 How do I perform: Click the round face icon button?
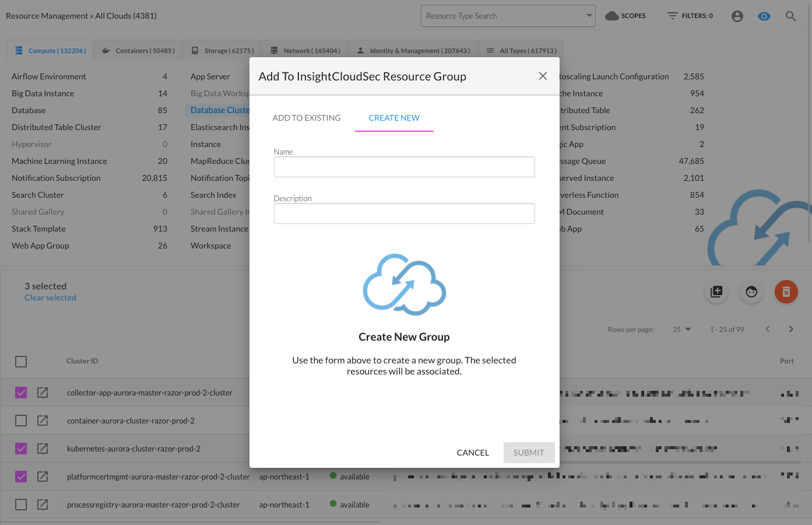coord(751,292)
